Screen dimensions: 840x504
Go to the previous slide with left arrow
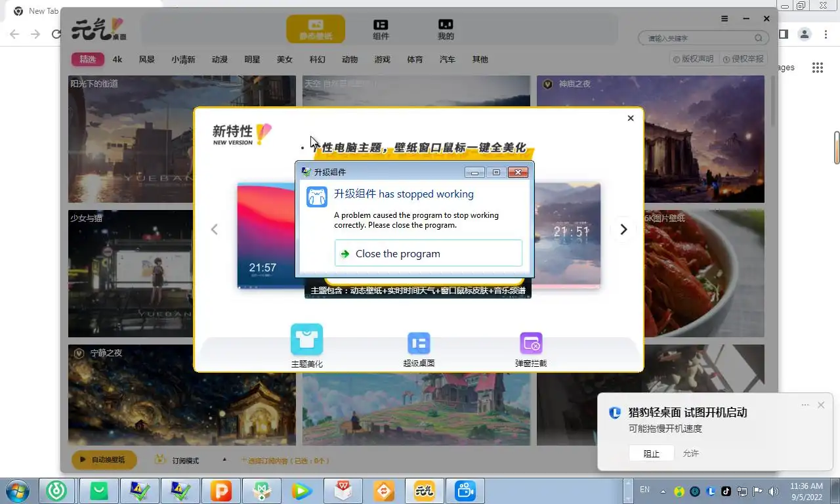[214, 229]
